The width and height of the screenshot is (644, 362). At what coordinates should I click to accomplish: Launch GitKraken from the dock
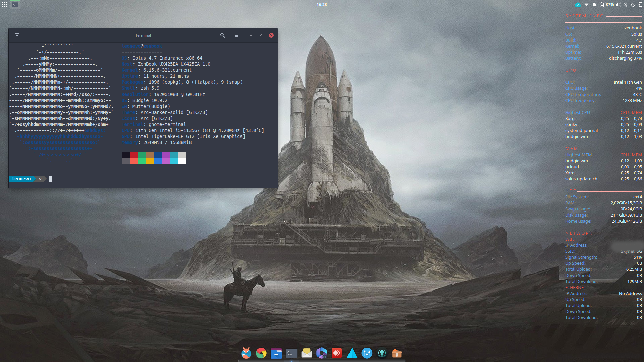point(382,353)
